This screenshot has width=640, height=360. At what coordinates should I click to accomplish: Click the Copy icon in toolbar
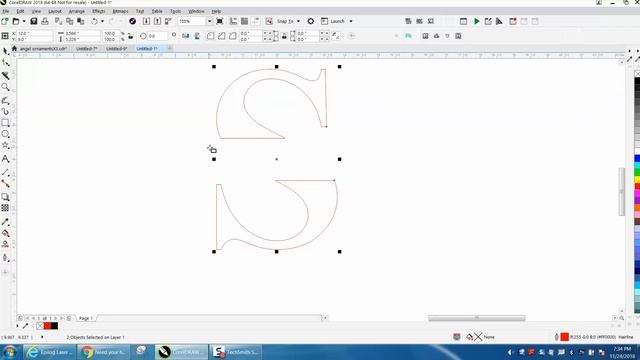70,21
